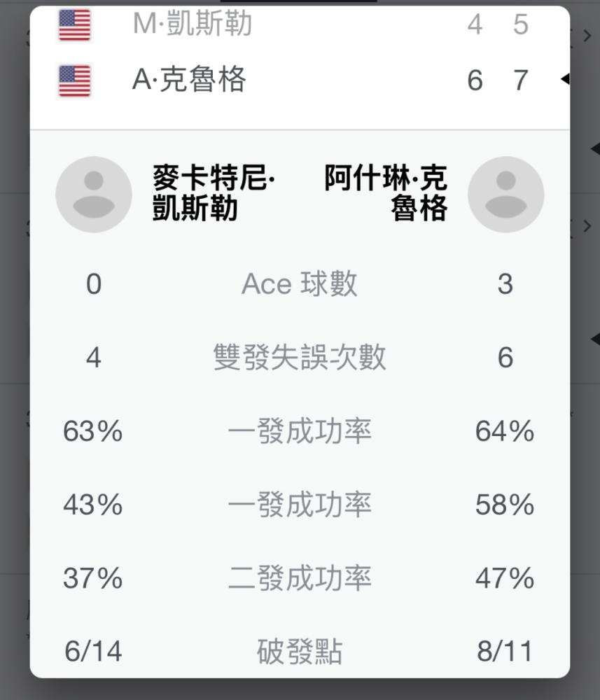Screen dimensions: 600x700
Task: Click the background arrow marker beside avatar
Action: (x=595, y=148)
